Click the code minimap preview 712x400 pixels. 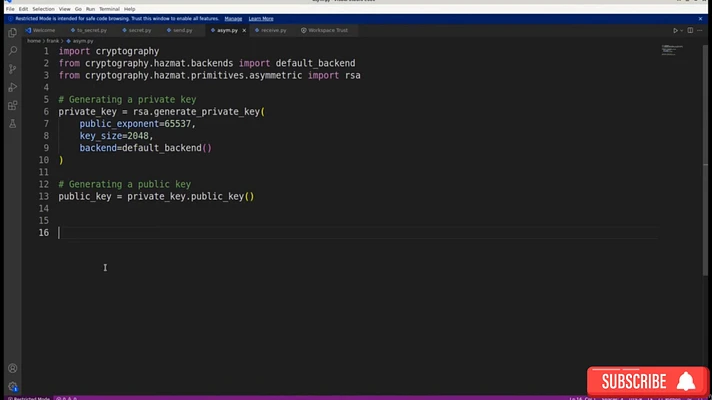672,50
